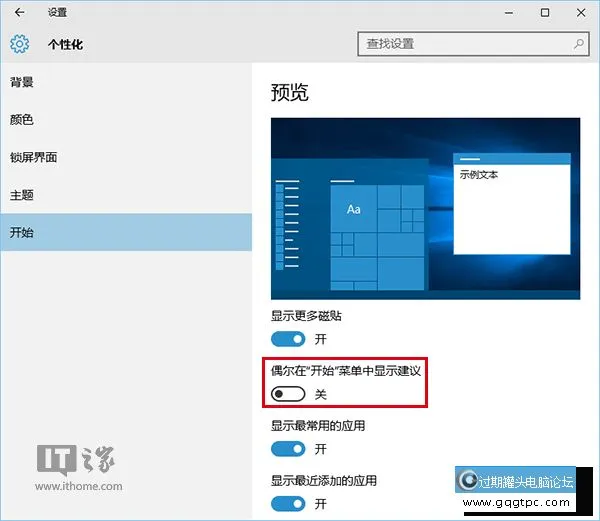The image size is (600, 521).
Task: Go to 锁屏界面 settings
Action: [34, 157]
